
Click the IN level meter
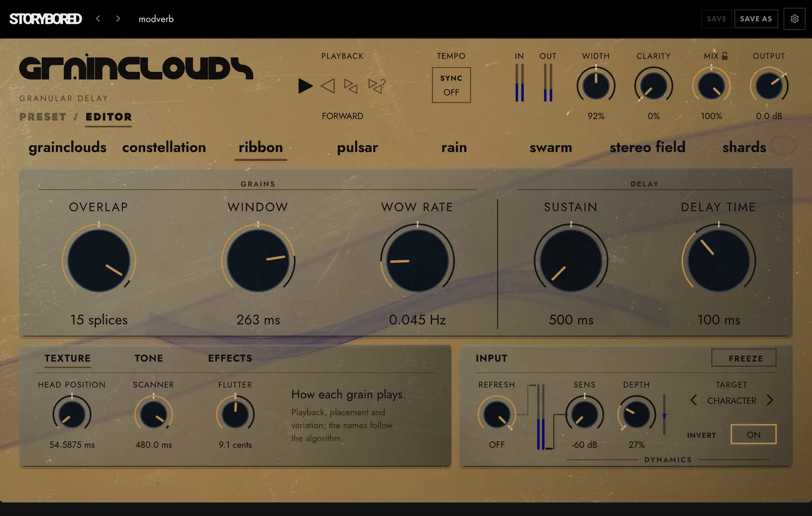(x=519, y=83)
